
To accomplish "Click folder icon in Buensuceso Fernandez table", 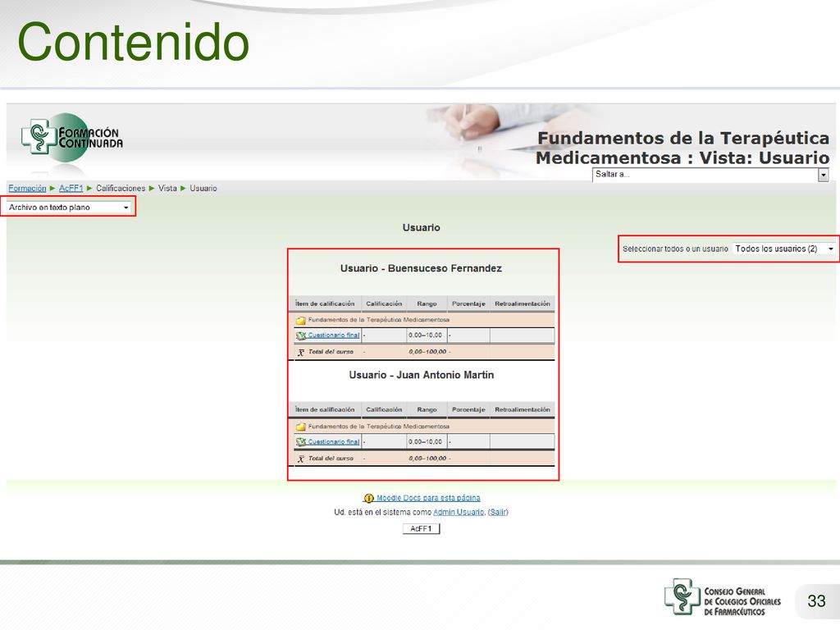I will [x=300, y=321].
